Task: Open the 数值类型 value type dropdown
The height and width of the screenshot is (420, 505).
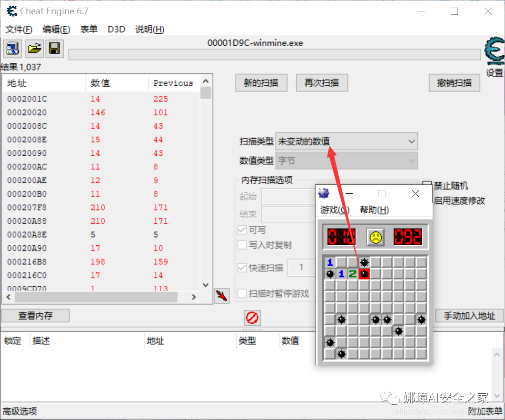Action: 347,160
